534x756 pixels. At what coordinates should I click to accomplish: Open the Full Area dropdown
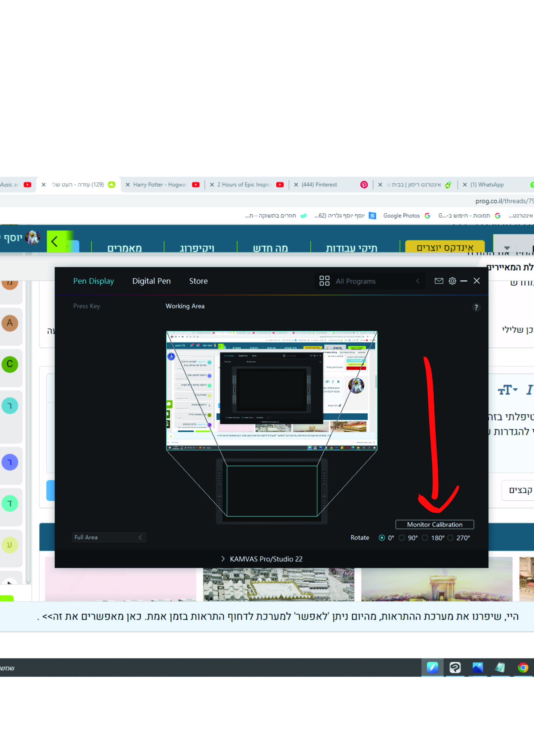(x=109, y=537)
